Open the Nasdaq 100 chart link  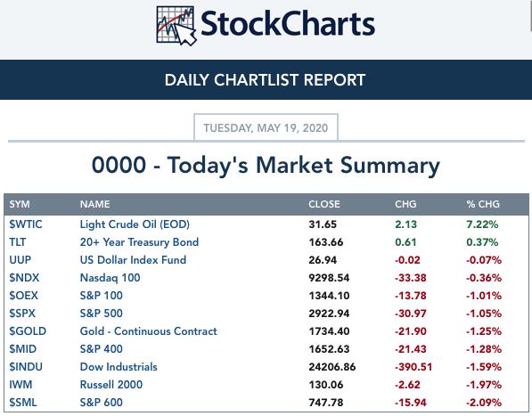[x=110, y=278]
